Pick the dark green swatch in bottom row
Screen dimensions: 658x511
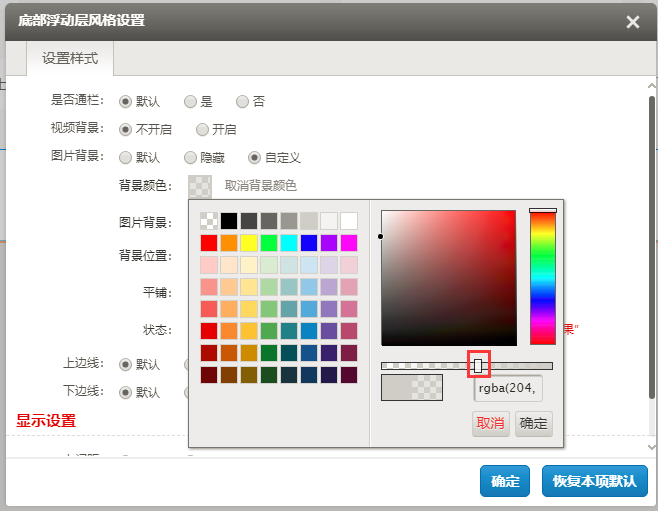(x=269, y=375)
